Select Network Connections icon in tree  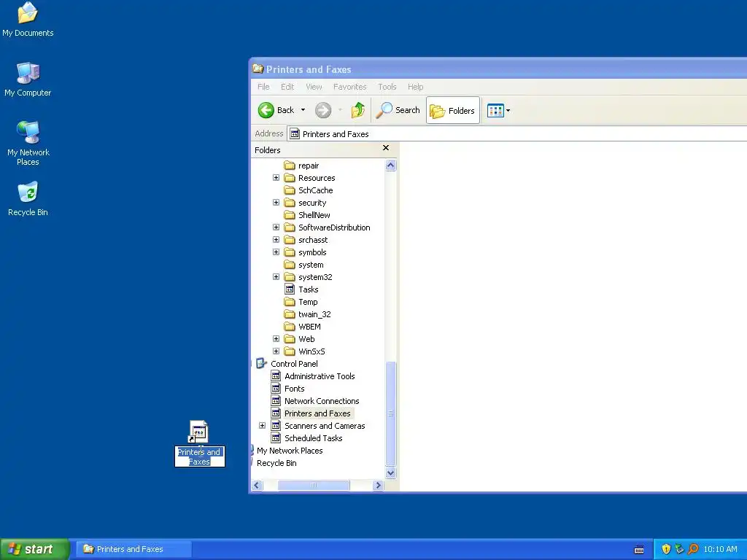pos(276,400)
